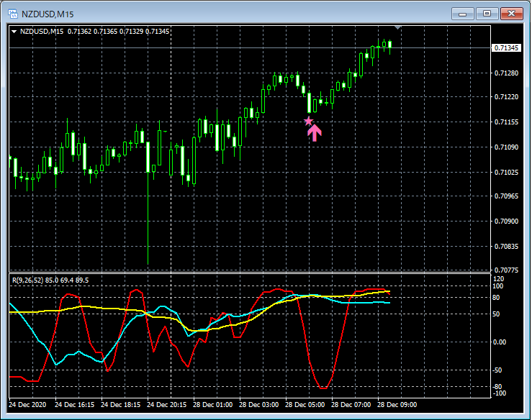This screenshot has height=420, width=532.
Task: Select the pink star marker on chart
Action: 309,122
